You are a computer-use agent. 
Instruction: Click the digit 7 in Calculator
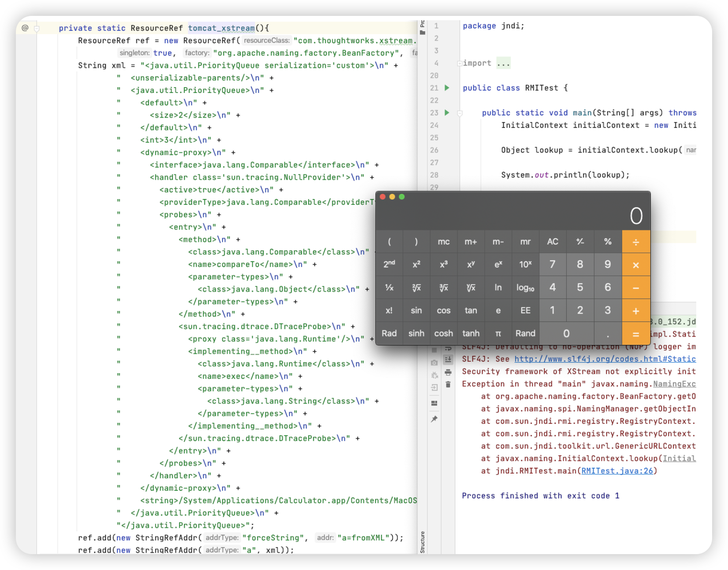pos(553,264)
